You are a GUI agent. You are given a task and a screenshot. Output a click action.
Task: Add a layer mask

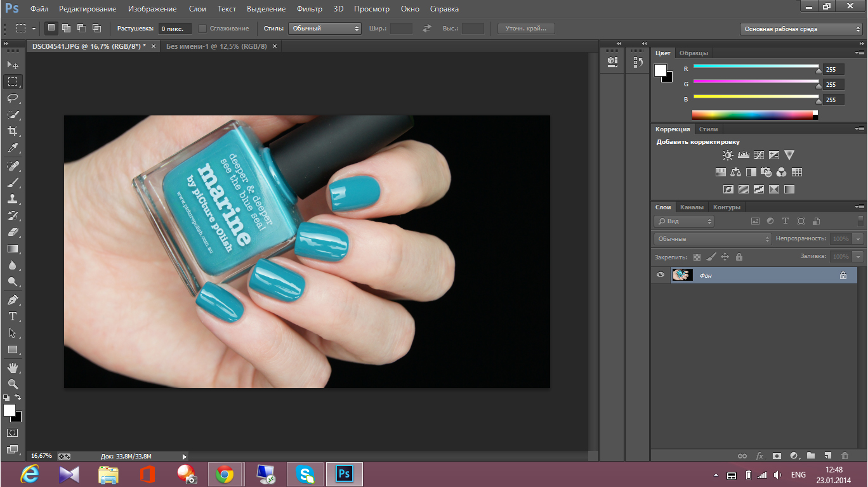tap(776, 455)
